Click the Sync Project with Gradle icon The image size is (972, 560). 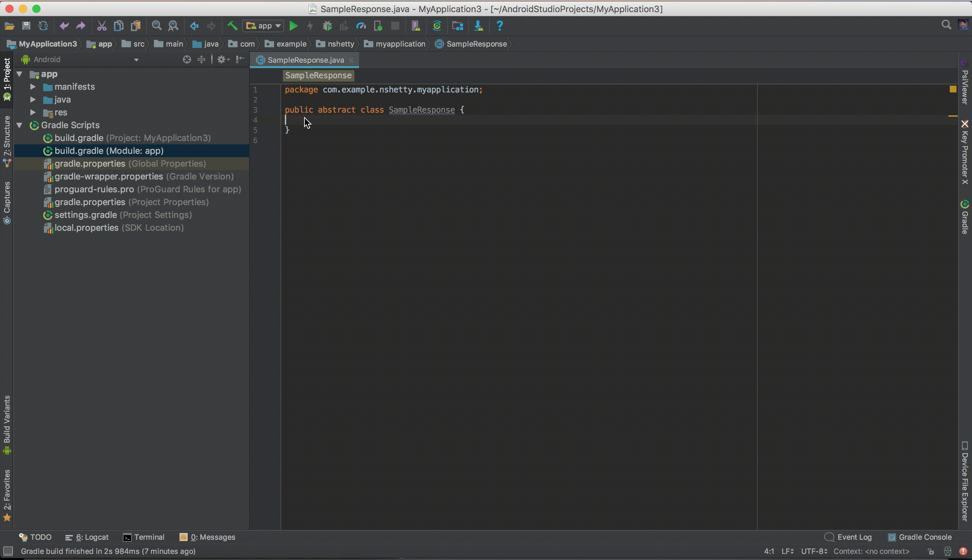pos(437,26)
